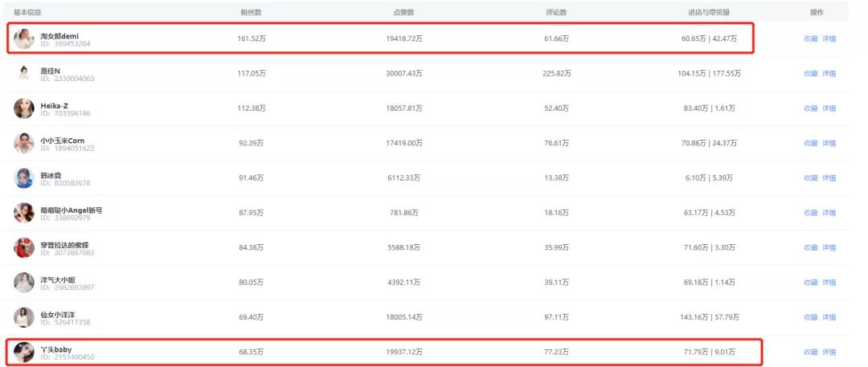This screenshot has width=868, height=367.
Task: Click the 进店与带货量 column header
Action: 709,12
